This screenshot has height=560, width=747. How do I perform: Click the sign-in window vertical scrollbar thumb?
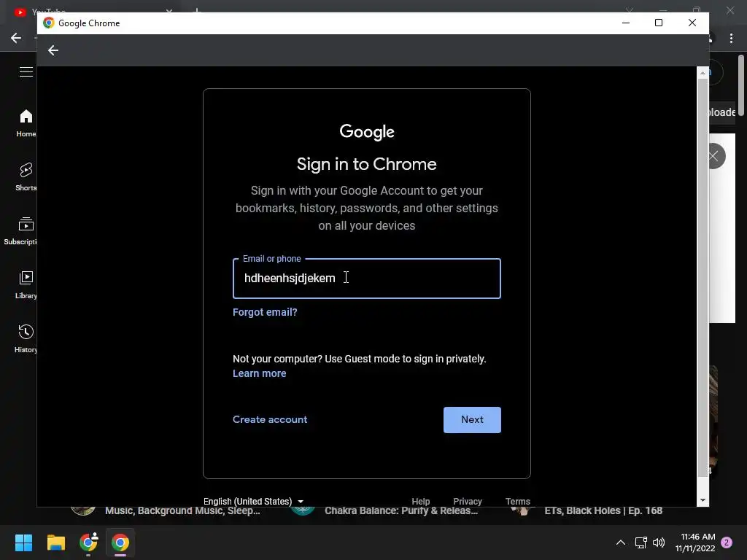703,278
